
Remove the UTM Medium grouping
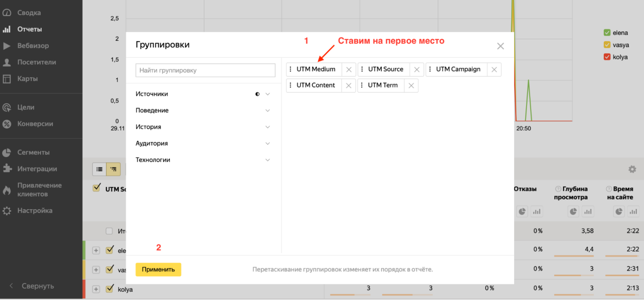[x=349, y=69]
